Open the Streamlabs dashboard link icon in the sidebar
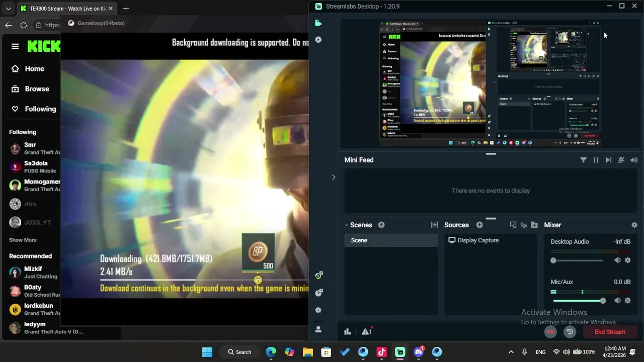Screen dimensions: 644x362 click(x=318, y=275)
